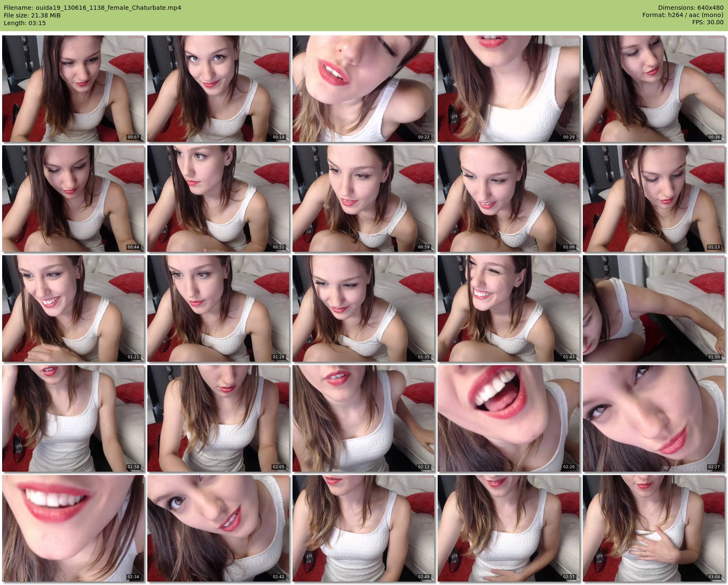The image size is (728, 585).
Task: Click the thumbnail stamped 01:21
Action: click(73, 308)
